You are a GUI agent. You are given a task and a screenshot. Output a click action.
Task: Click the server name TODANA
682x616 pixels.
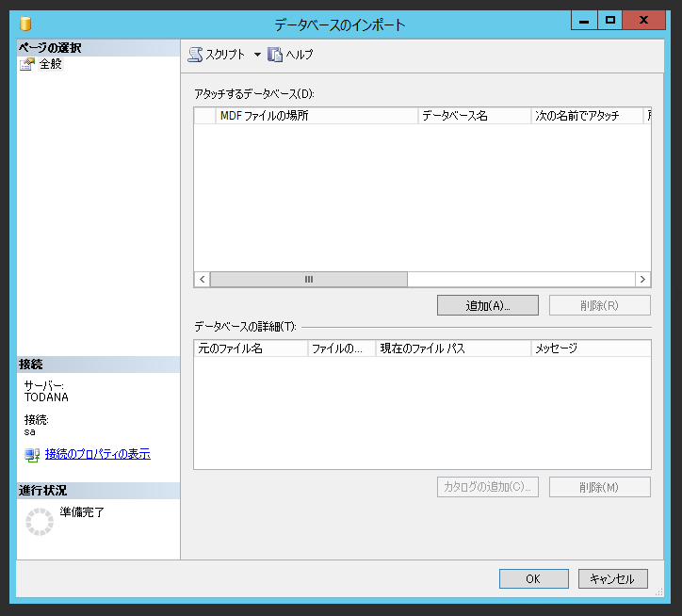click(46, 397)
